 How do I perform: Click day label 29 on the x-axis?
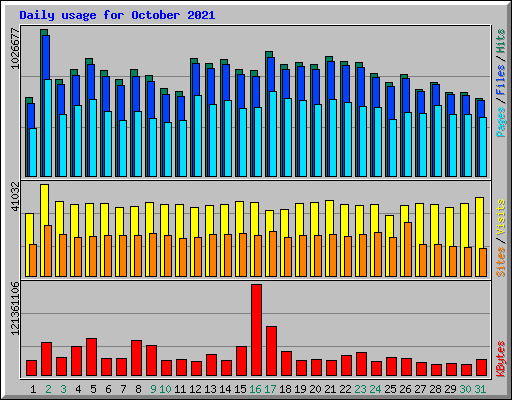coord(450,389)
